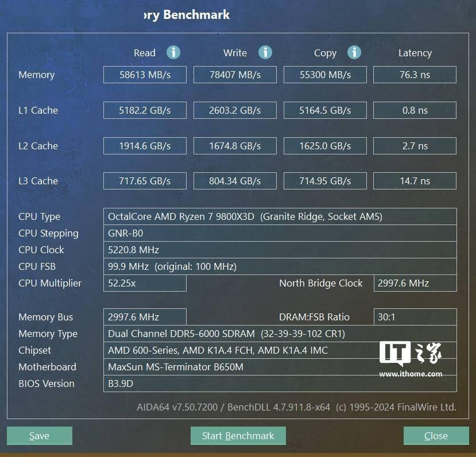Click the Motherboard MaxSun MS-Terminator B650M field
Image resolution: width=476 pixels, height=457 pixels.
[280, 367]
